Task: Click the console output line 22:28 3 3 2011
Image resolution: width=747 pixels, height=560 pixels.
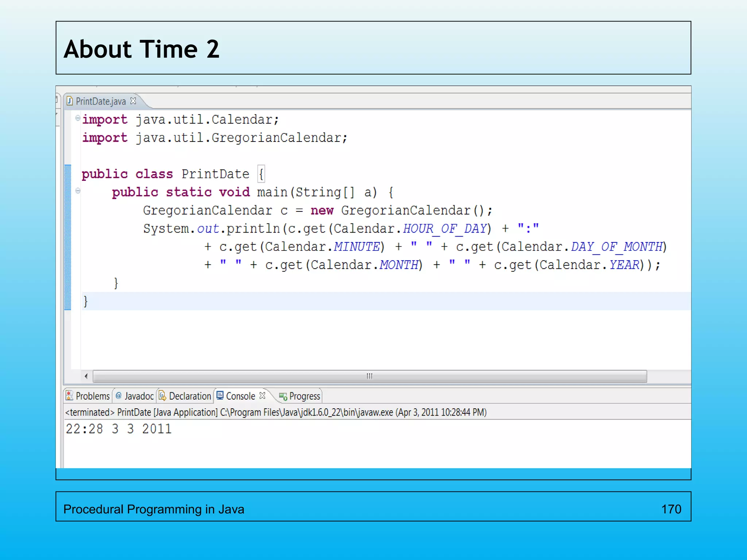Action: coord(119,429)
